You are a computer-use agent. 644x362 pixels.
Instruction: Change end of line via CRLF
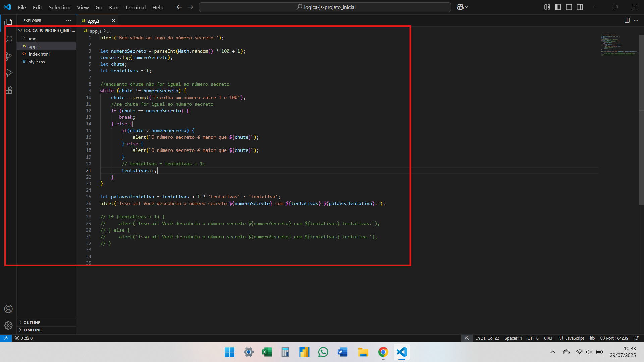(548, 338)
